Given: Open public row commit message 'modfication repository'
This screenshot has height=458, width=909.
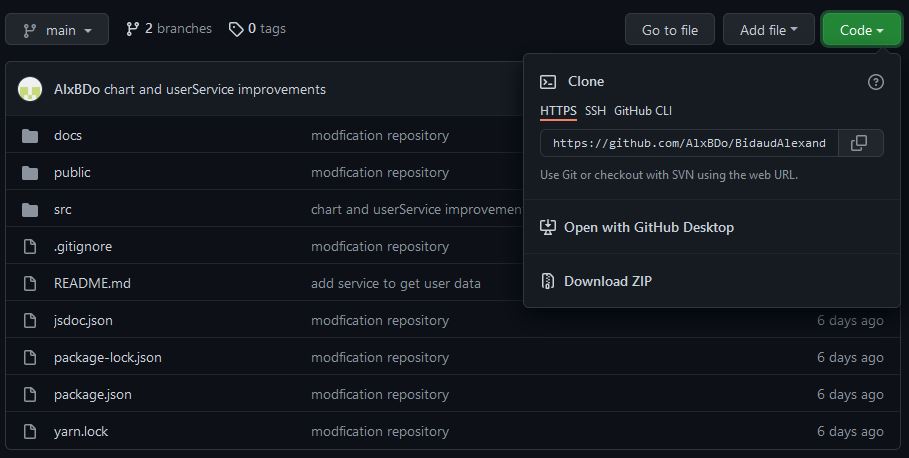Looking at the screenshot, I should tap(380, 172).
